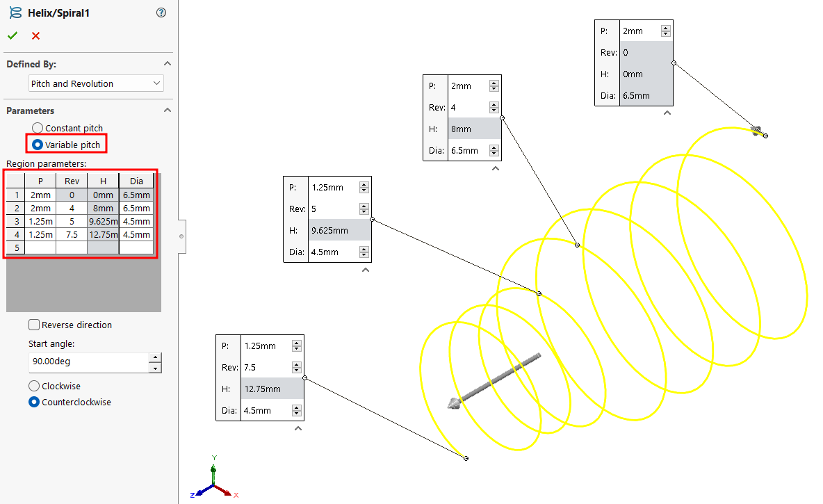Open the help question mark icon
The image size is (823, 504).
(x=161, y=13)
